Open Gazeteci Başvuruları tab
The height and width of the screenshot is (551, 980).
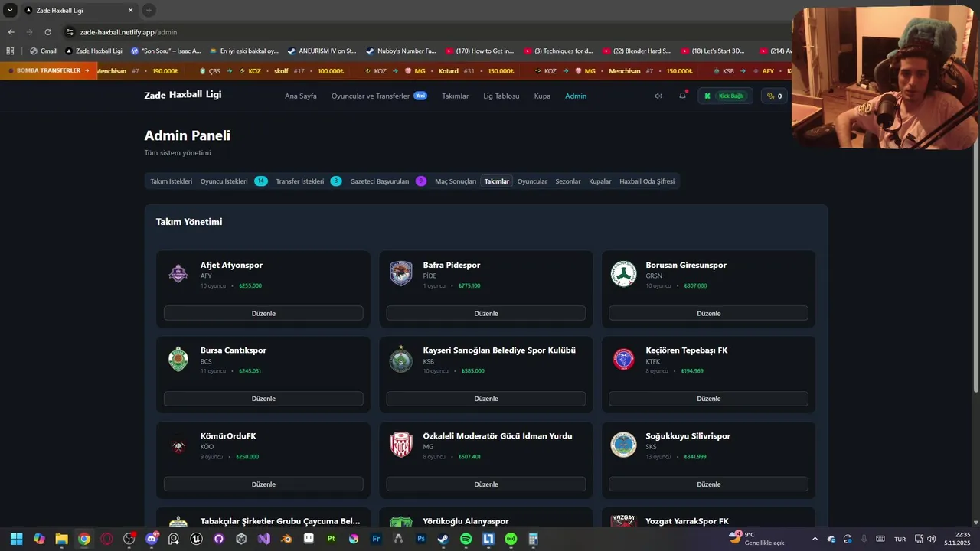(388, 181)
